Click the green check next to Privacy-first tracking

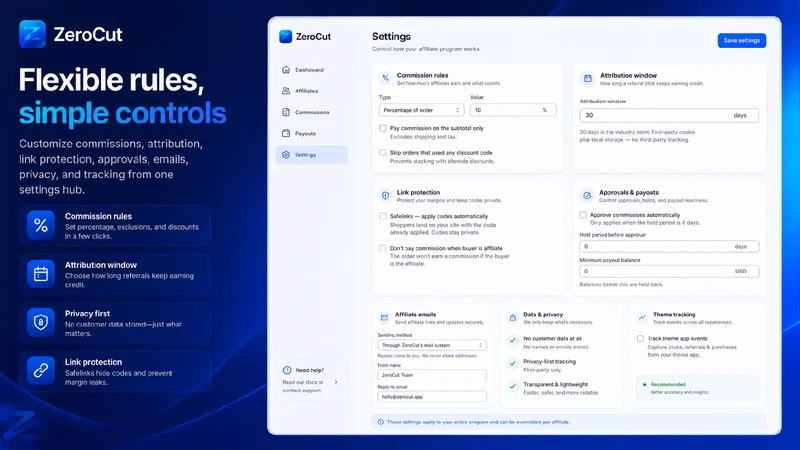513,363
